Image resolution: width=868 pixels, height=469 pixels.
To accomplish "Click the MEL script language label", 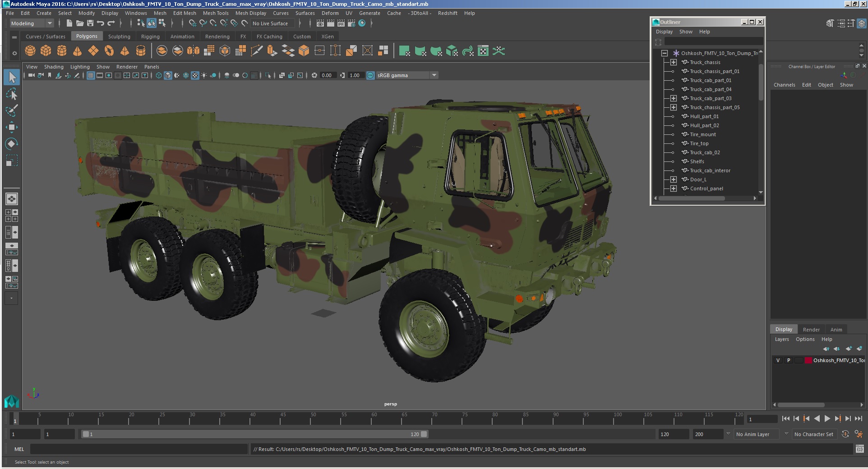I will (19, 449).
